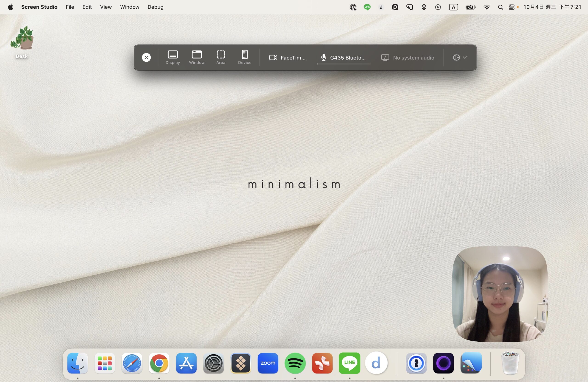Close the Screen Studio recording bar
This screenshot has height=382, width=588.
[146, 58]
